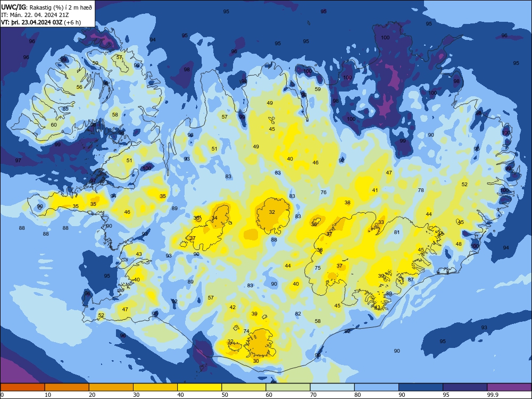532x399 pixels.
Task: Click the 90–95 dark blue legend swatch
Action: (x=421, y=387)
